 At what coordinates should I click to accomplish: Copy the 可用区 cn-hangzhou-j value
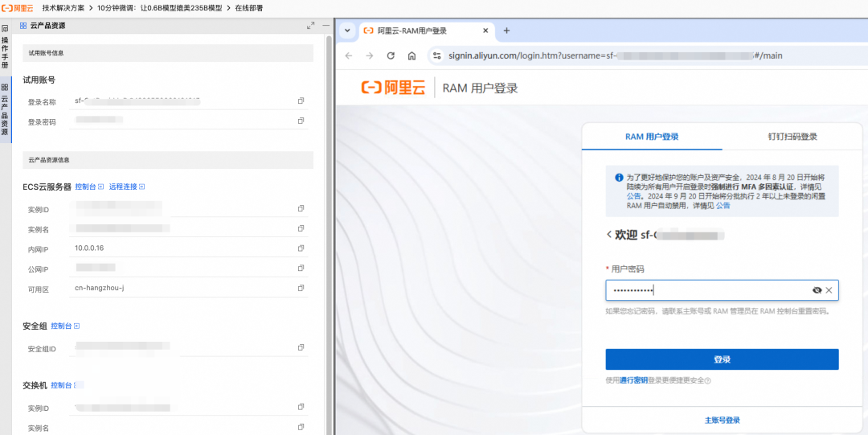pos(301,288)
